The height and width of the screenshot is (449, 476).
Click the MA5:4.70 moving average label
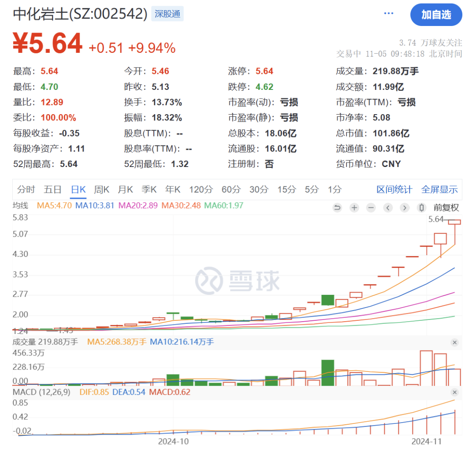54,205
